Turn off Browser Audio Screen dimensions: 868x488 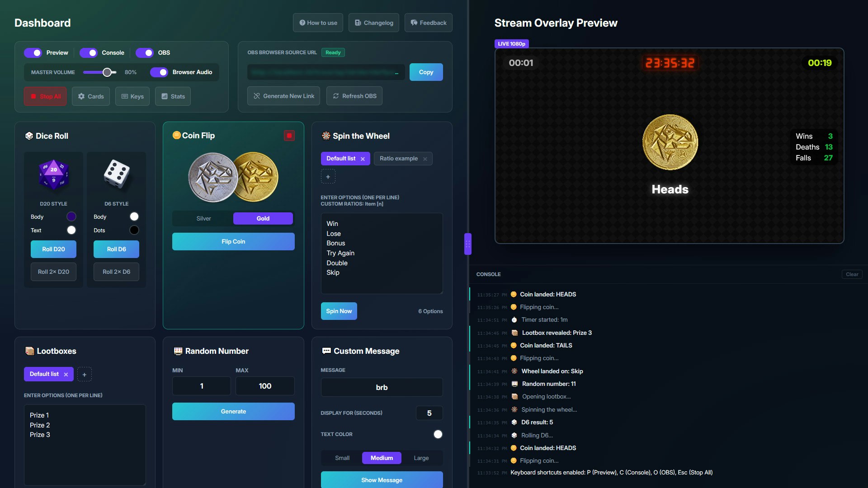tap(159, 72)
